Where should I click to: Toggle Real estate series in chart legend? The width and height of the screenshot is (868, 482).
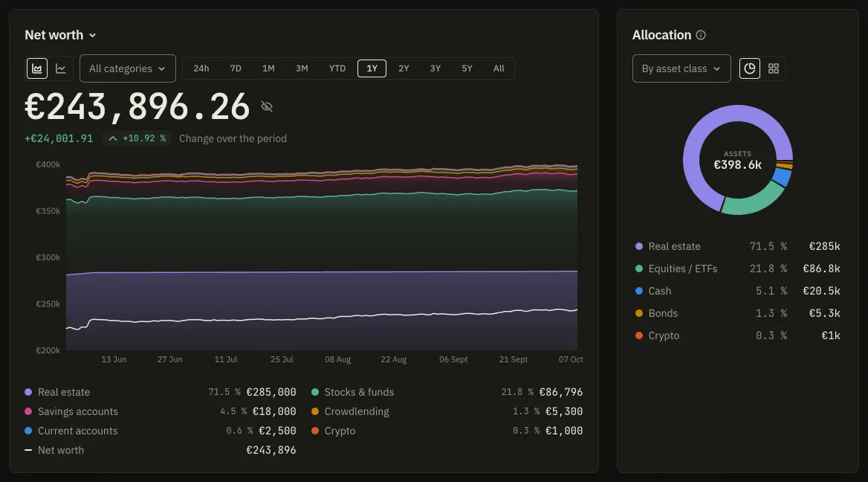161,392
